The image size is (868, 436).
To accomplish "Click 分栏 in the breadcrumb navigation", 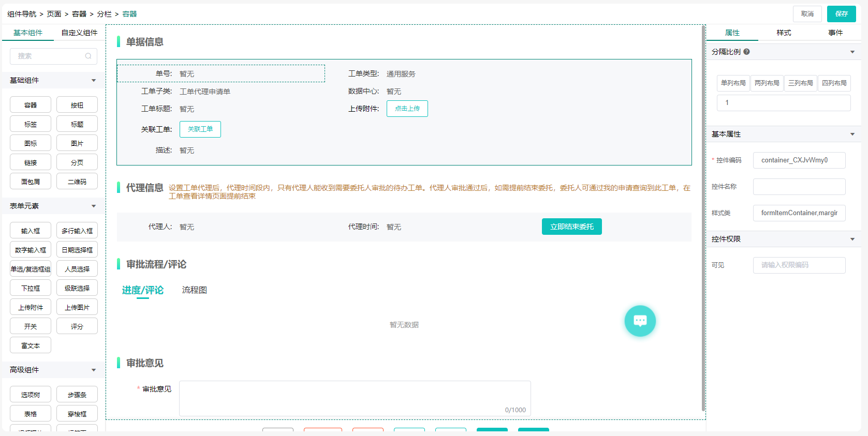I will click(104, 14).
